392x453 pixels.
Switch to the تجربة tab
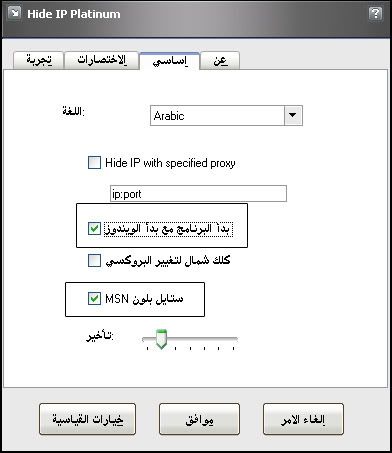click(38, 60)
